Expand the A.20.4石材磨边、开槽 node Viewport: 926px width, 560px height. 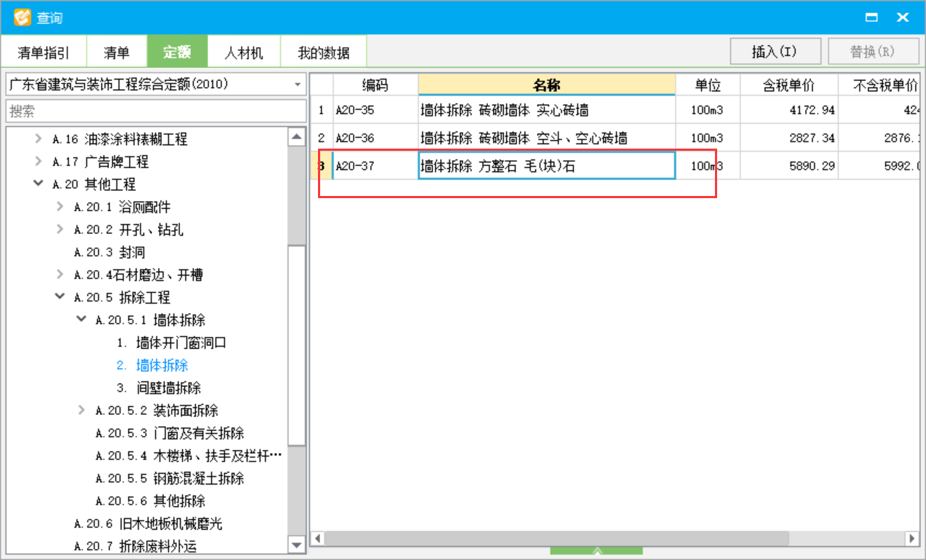[x=60, y=274]
